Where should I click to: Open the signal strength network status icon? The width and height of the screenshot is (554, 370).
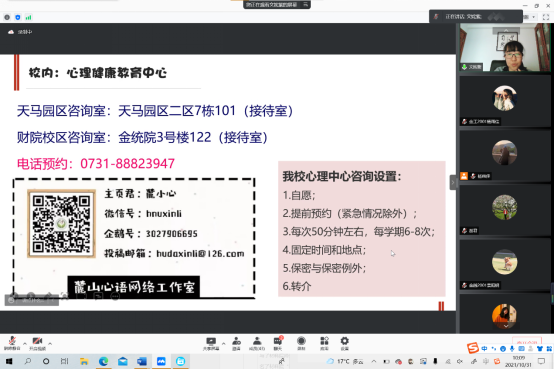[x=28, y=17]
